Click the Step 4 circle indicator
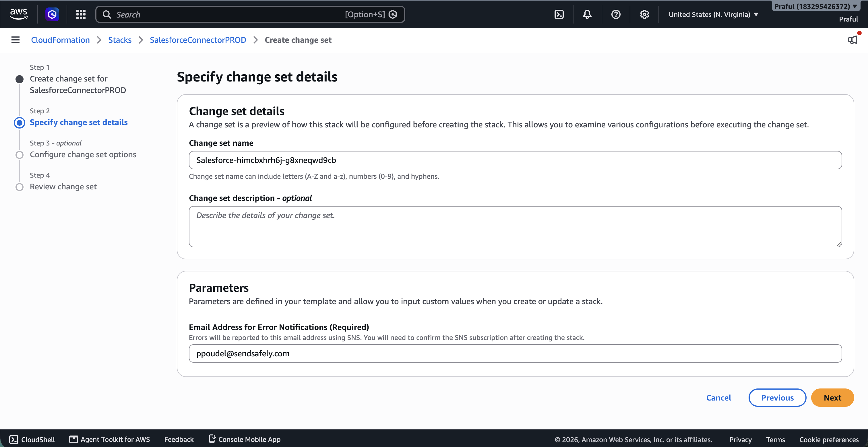The width and height of the screenshot is (868, 447). click(x=20, y=187)
